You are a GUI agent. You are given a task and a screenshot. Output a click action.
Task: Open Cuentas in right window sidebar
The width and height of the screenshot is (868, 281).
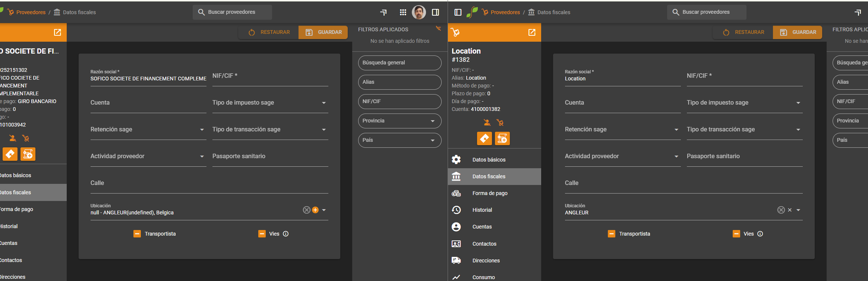494,227
